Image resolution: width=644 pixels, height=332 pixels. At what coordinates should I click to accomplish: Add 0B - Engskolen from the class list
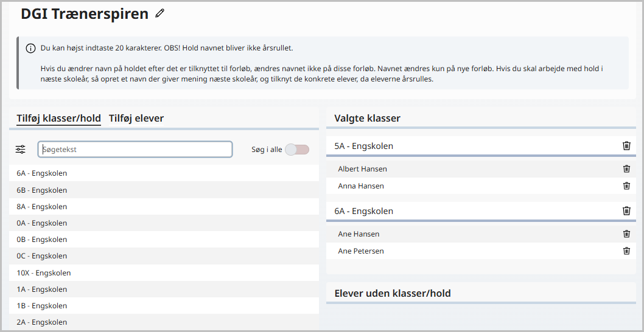164,239
